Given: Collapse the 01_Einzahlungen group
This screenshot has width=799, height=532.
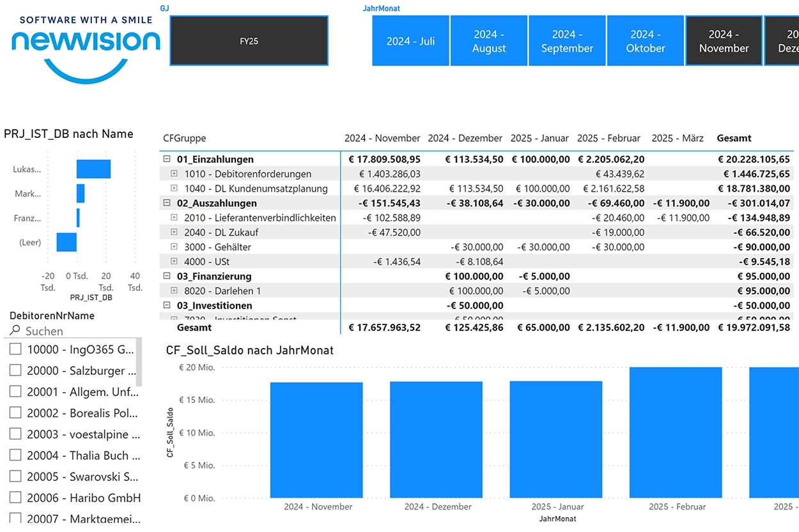Looking at the screenshot, I should click(x=167, y=160).
